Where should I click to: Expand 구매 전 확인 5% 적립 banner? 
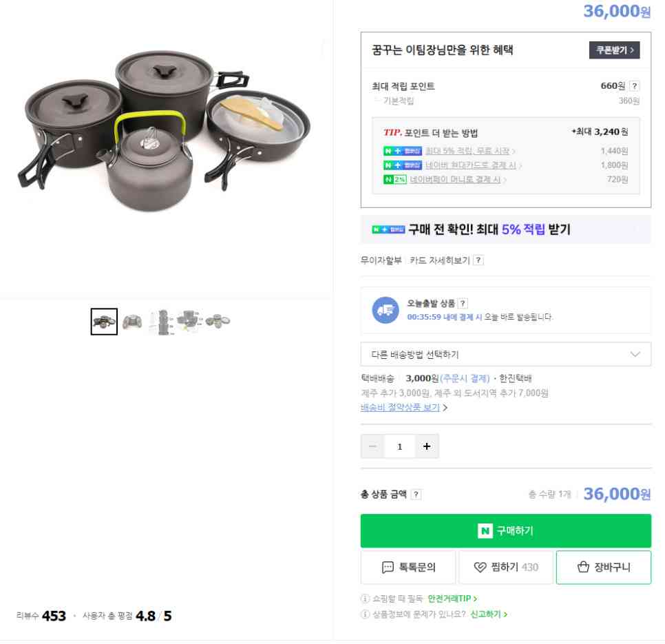pos(505,229)
